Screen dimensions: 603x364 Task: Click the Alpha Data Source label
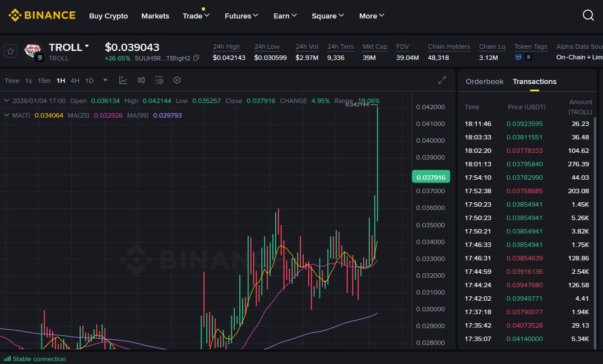(579, 46)
